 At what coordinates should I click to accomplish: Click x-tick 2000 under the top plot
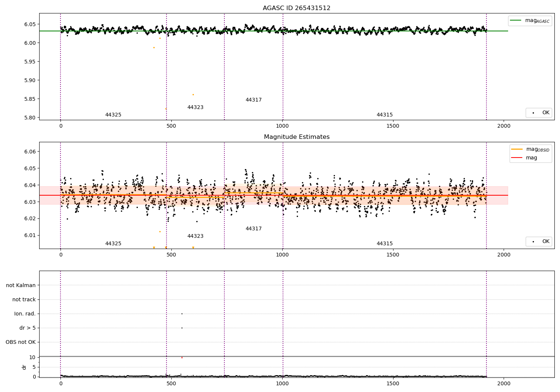pos(504,126)
